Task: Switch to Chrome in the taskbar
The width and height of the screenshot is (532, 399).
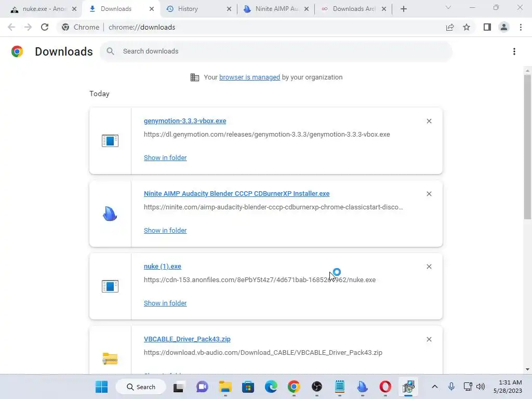Action: tap(294, 387)
